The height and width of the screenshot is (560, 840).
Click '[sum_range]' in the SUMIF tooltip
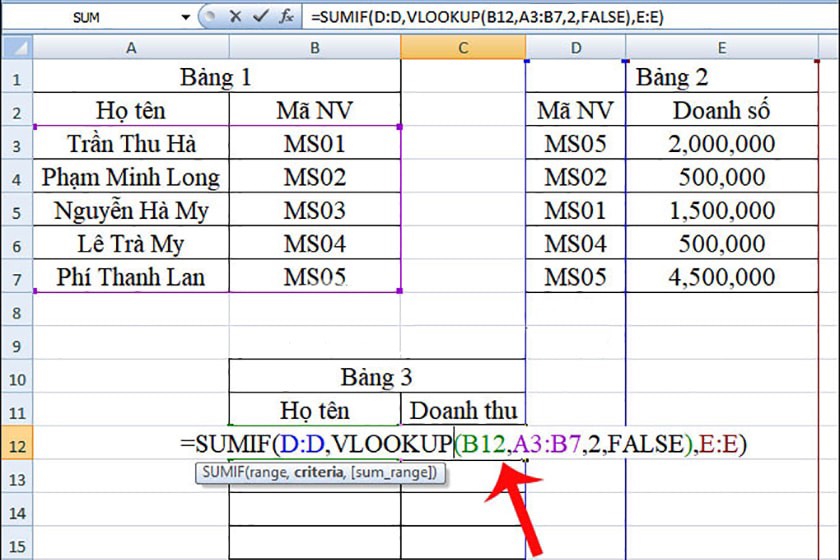click(391, 472)
